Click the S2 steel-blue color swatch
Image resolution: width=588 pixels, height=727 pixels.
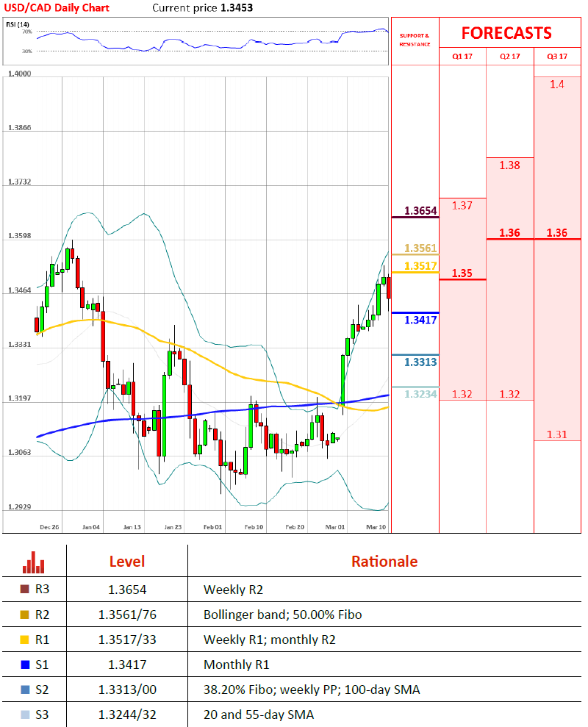(25, 690)
